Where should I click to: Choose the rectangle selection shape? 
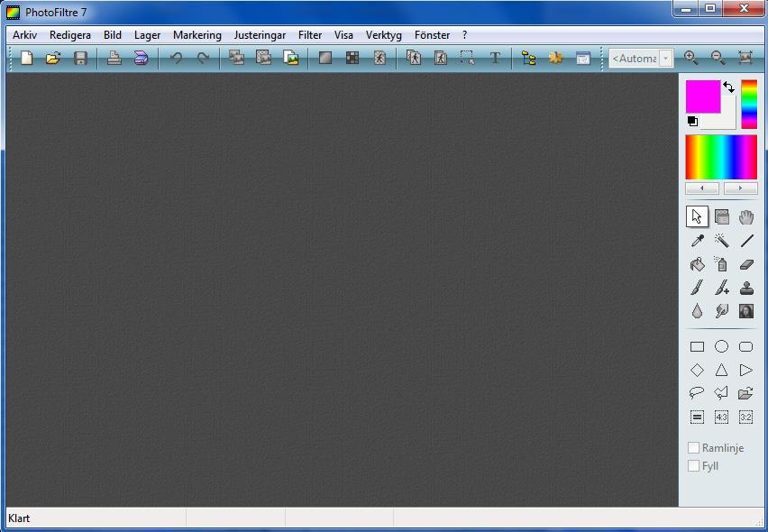pos(697,347)
